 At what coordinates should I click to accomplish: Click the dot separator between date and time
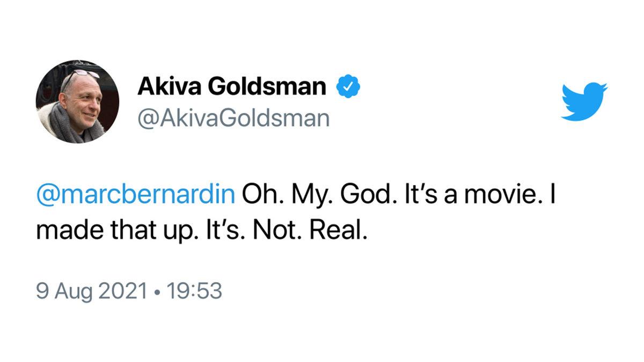156,292
